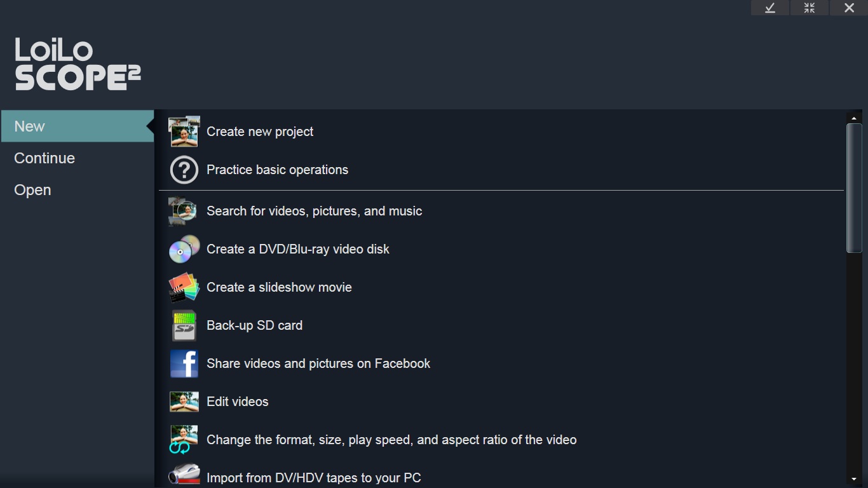868x488 pixels.
Task: Click the Facebook share icon
Action: (184, 363)
